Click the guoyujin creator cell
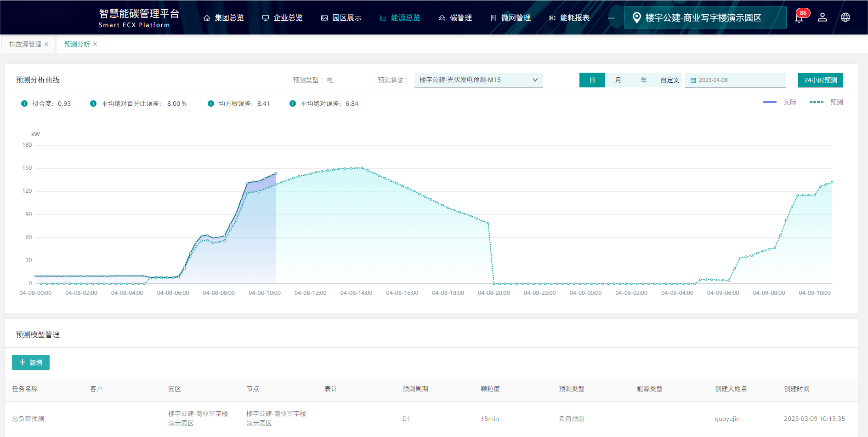 tap(727, 419)
